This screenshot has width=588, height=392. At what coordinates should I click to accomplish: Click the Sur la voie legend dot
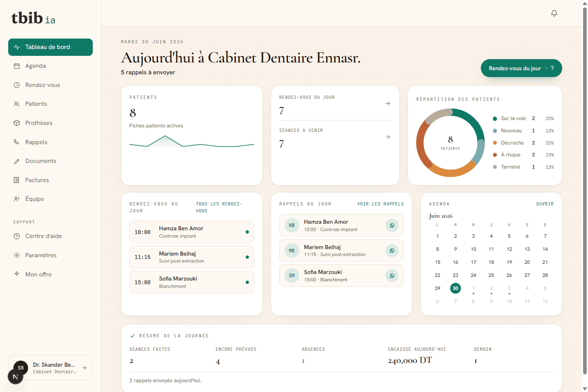tap(495, 118)
